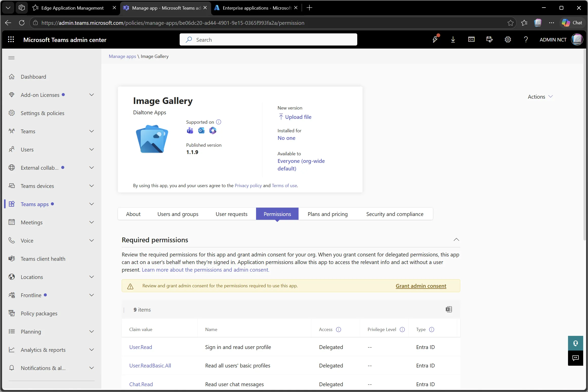Open the Dashboard home icon
Screen dimensions: 588x392
12,77
